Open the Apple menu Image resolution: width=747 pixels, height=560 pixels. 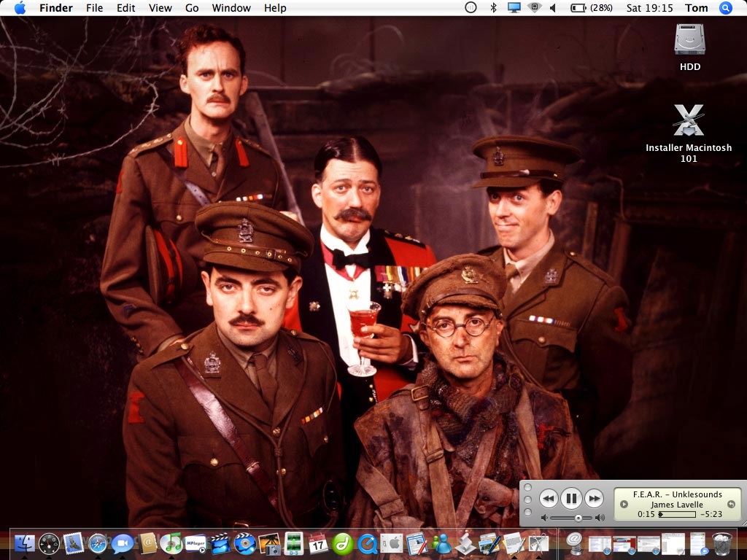tap(20, 7)
